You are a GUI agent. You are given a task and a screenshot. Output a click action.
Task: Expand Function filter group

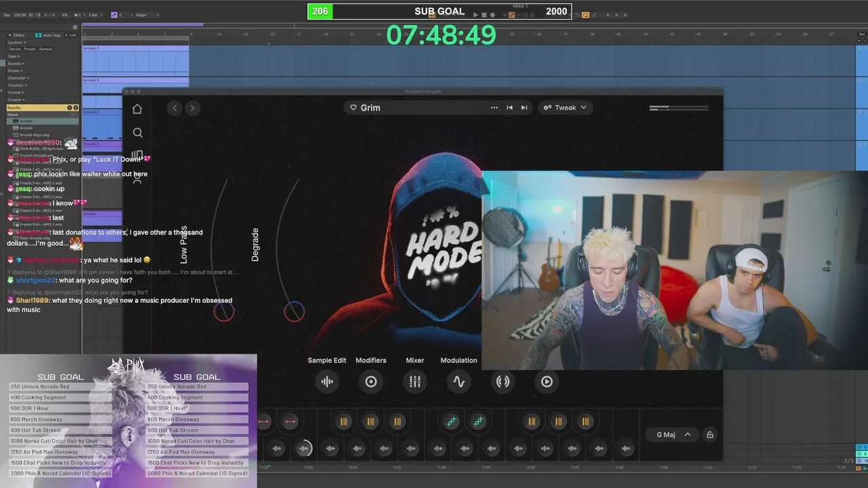[x=17, y=85]
